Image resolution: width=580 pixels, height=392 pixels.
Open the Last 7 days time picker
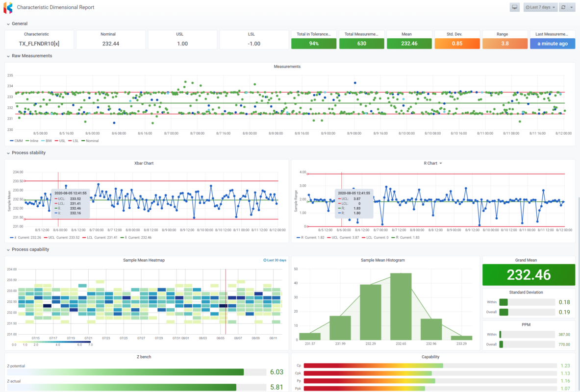(x=540, y=7)
